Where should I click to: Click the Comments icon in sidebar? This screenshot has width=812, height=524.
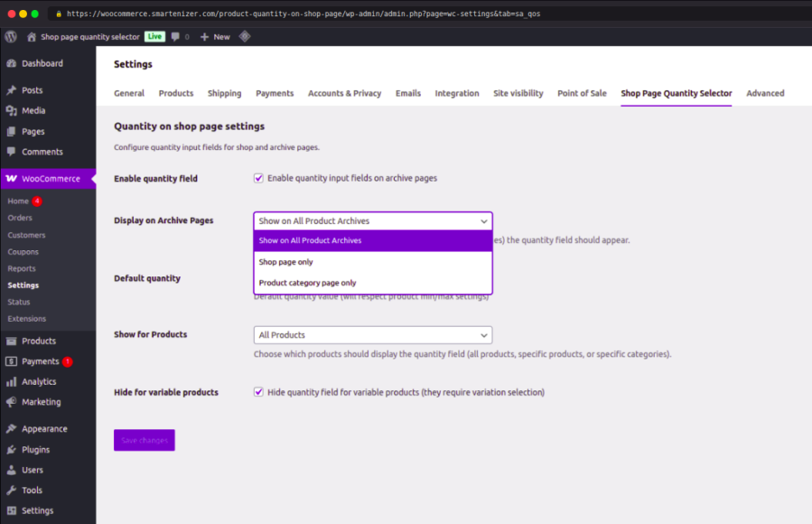(12, 152)
